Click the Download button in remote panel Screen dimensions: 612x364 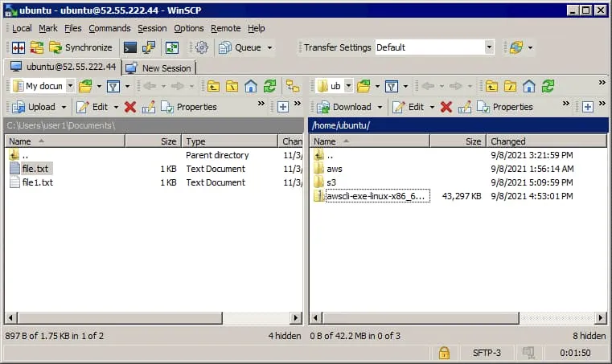344,107
